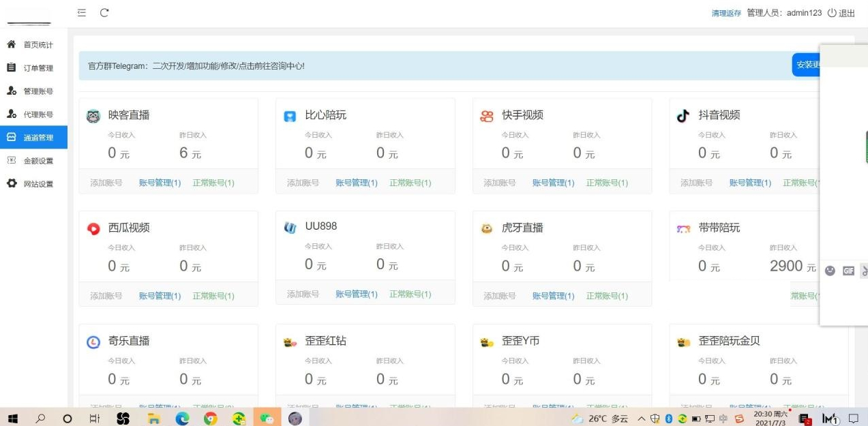
Task: Select 通道管理 in the sidebar
Action: (x=38, y=138)
